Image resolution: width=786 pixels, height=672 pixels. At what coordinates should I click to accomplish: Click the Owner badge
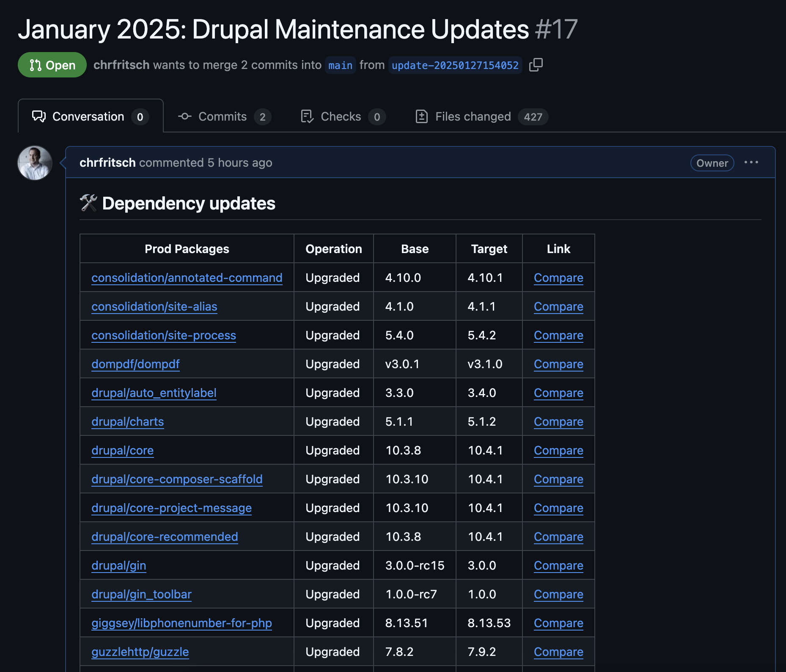pos(712,163)
